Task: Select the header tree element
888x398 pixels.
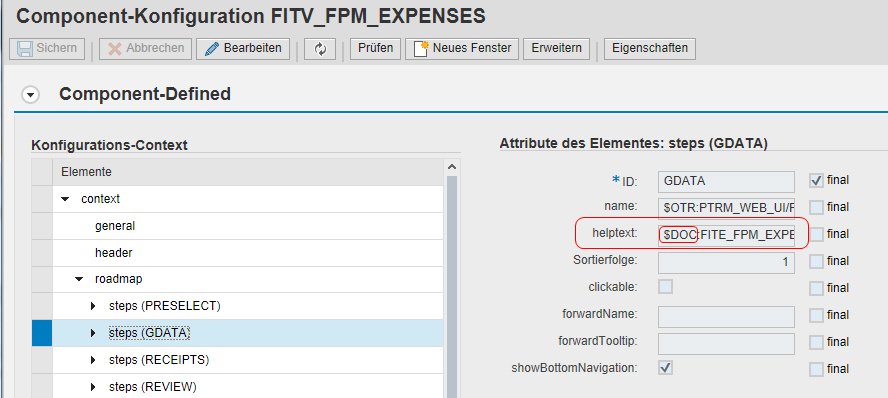Action: click(113, 253)
